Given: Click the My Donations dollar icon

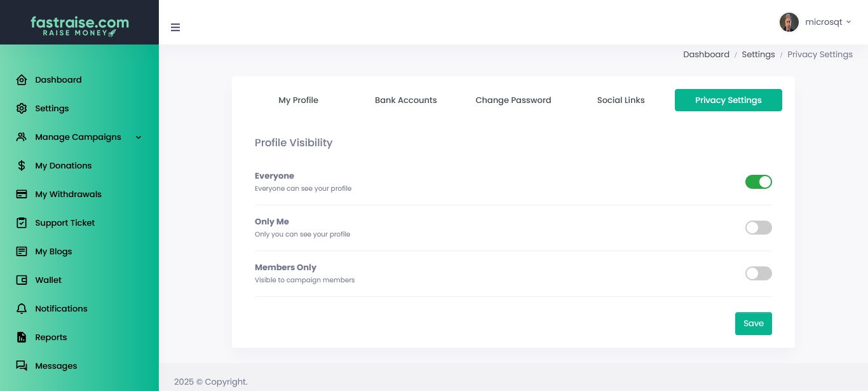Looking at the screenshot, I should pos(22,166).
